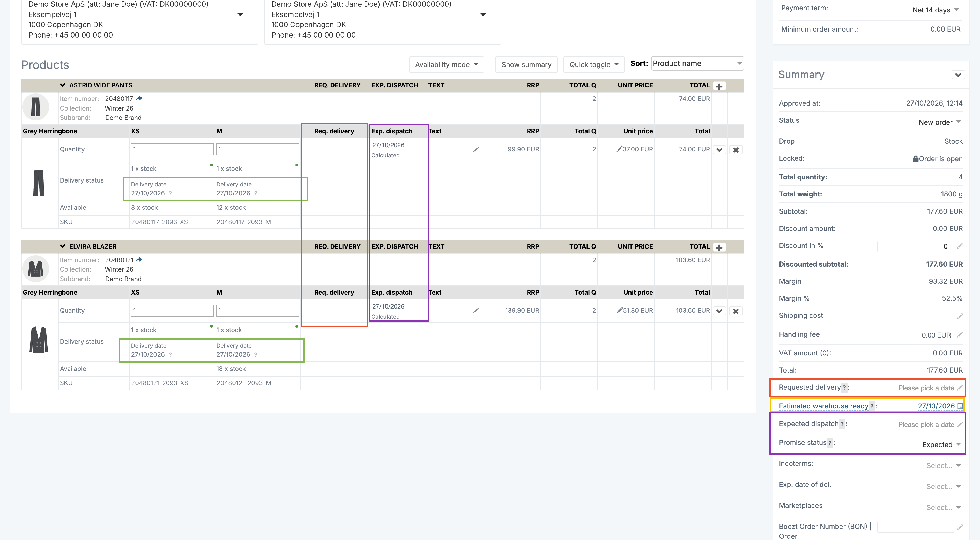Click Elvira Blazer XS quantity field
The width and height of the screenshot is (980, 540).
172,311
